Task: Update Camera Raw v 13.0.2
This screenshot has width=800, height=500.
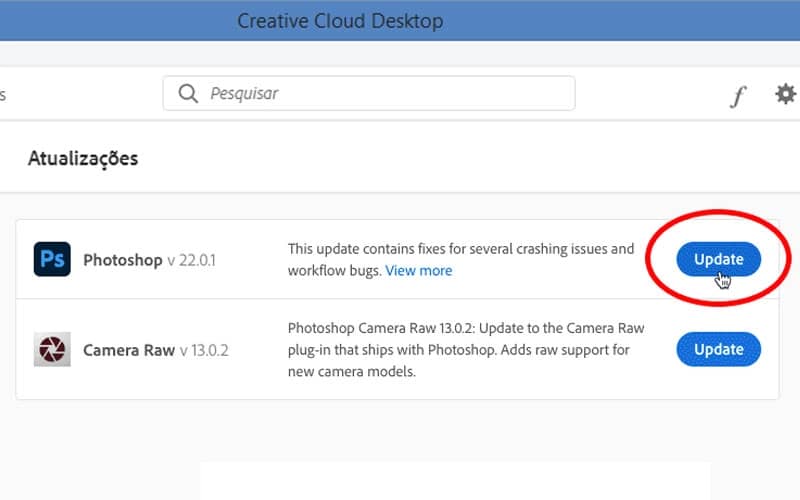Action: [x=718, y=349]
